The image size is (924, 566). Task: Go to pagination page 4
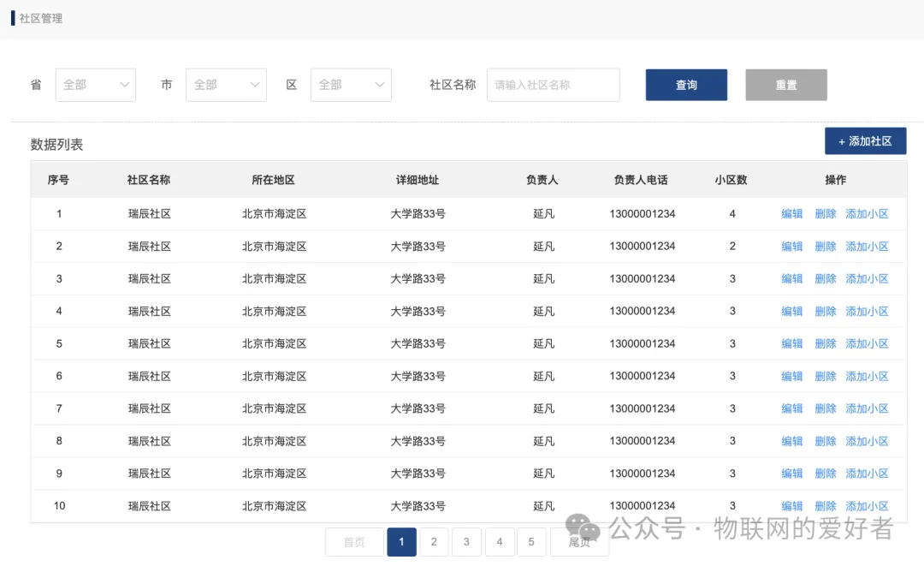pos(500,542)
